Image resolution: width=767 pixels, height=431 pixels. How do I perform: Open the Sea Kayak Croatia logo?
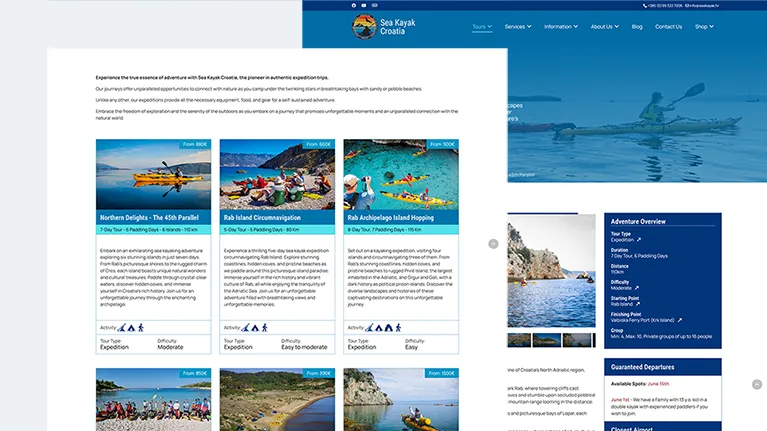pyautogui.click(x=384, y=26)
